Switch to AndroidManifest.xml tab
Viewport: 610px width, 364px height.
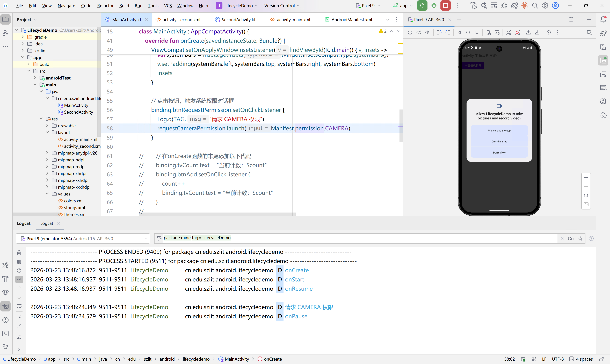click(x=348, y=19)
